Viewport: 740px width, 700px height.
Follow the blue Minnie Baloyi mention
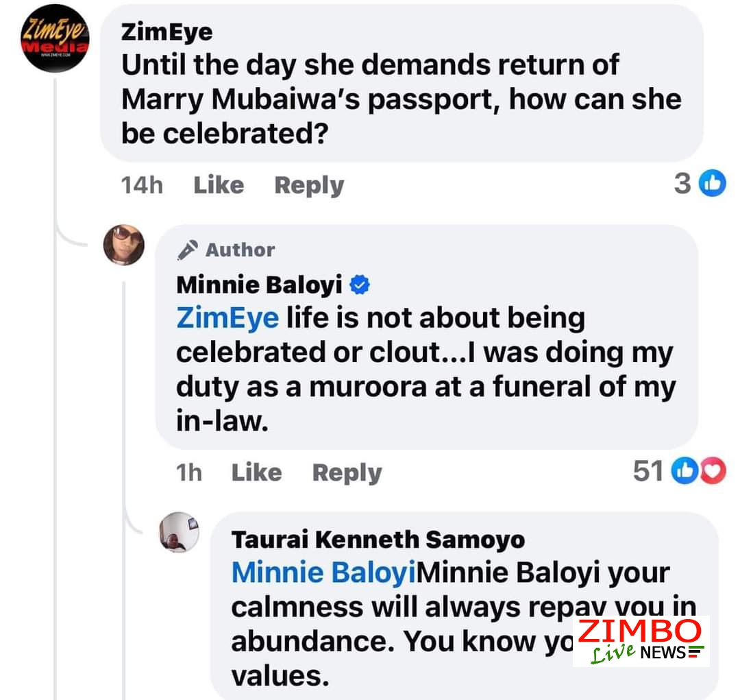point(323,573)
